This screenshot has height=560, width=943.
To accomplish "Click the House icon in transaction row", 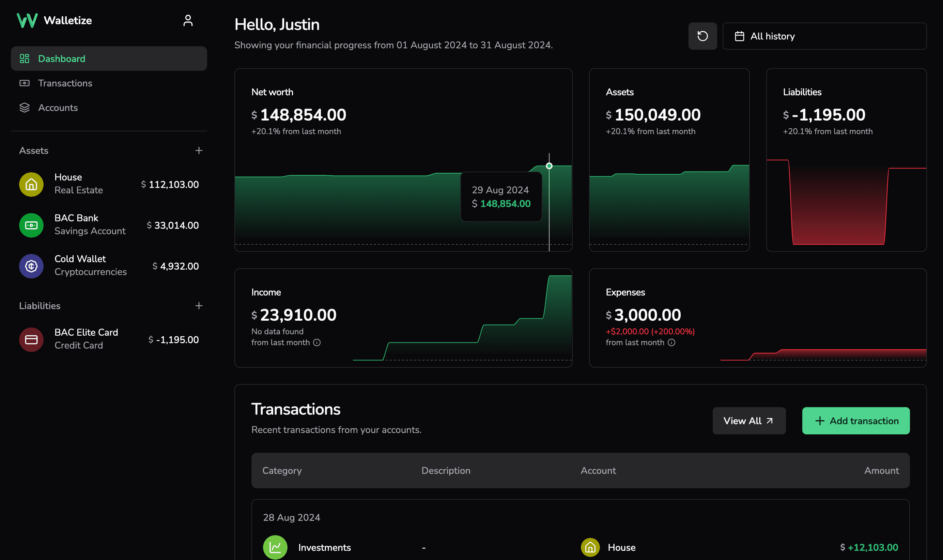I will (590, 547).
